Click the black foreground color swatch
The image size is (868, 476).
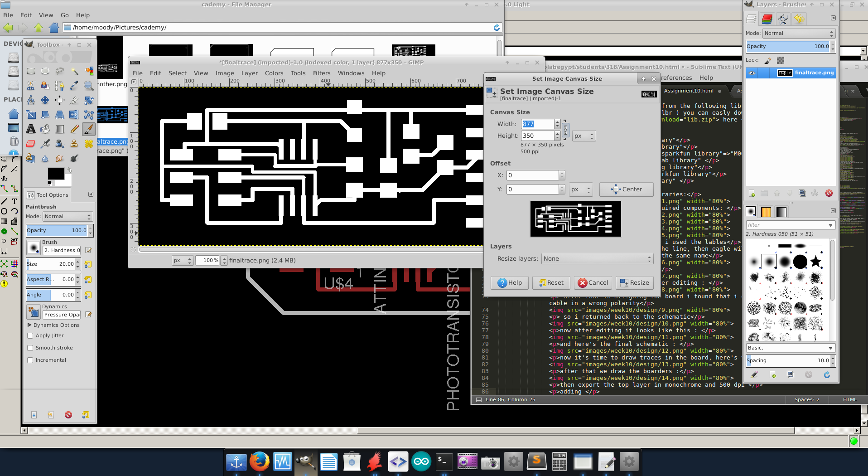click(x=56, y=174)
